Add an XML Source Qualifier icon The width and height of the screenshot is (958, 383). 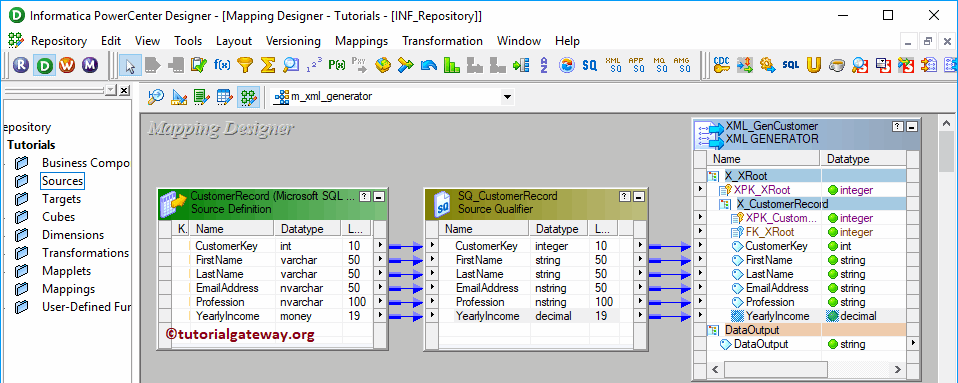(x=613, y=65)
